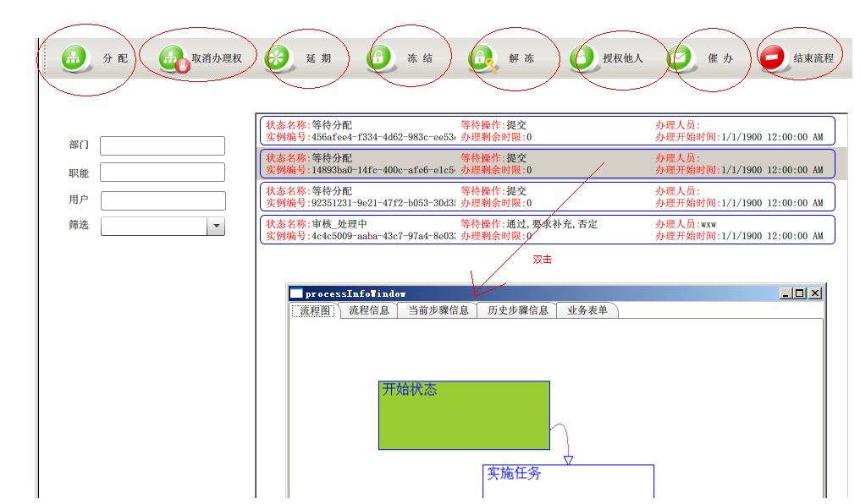860x504 pixels.
Task: Open the 当前步骤信息 tab
Action: point(438,310)
